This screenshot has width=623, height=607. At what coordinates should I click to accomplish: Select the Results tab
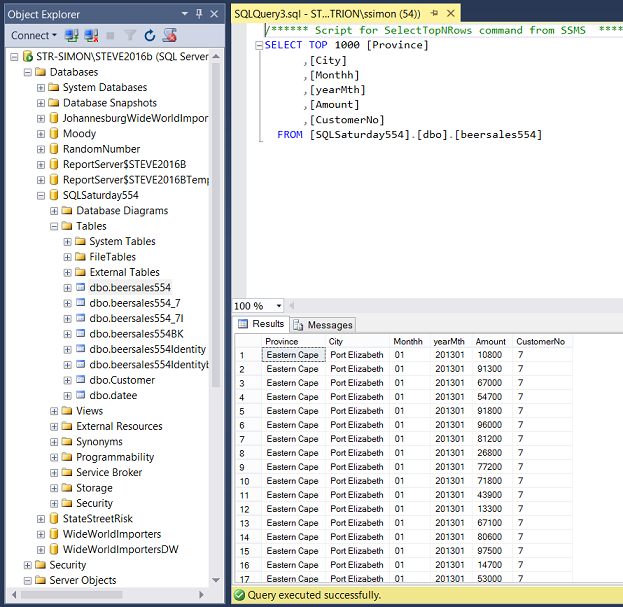tap(262, 324)
